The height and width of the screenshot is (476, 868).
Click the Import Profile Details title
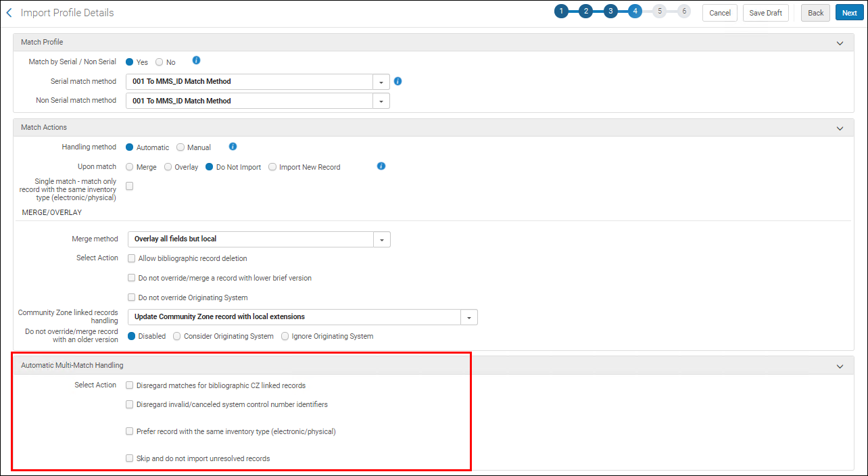point(67,13)
